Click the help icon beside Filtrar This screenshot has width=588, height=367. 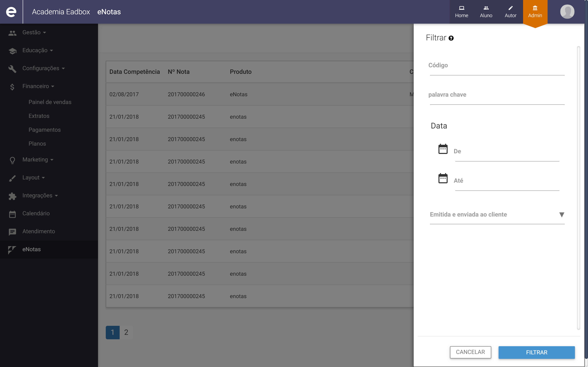(451, 38)
